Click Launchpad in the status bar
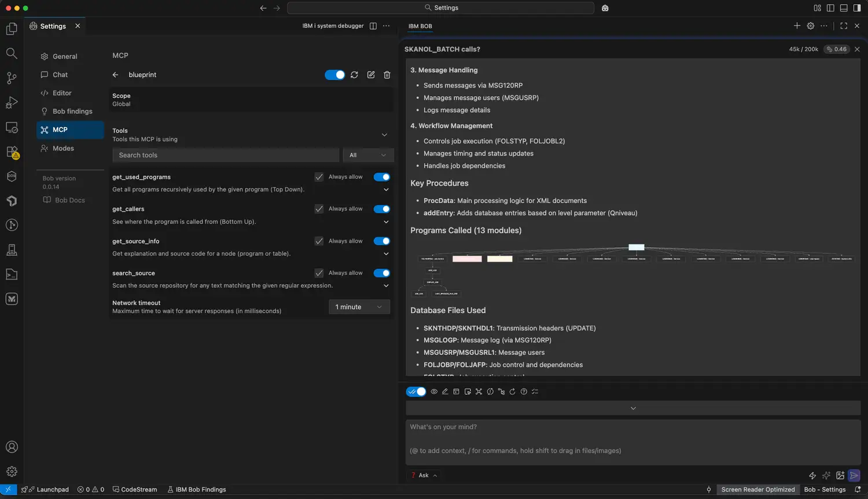Image resolution: width=868 pixels, height=499 pixels. pos(45,490)
